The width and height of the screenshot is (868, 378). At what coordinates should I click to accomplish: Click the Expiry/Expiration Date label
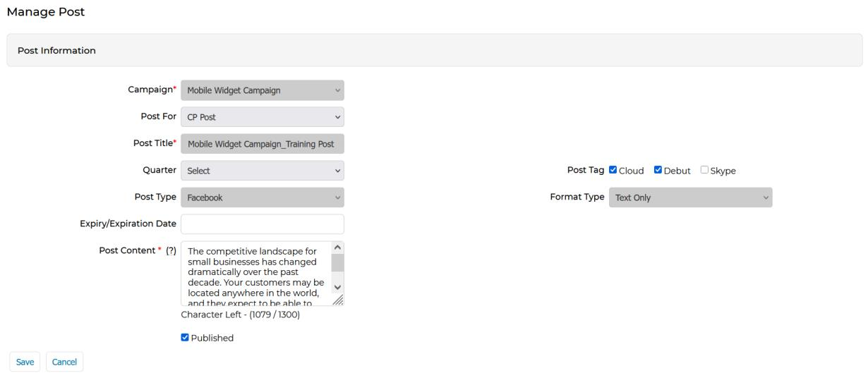click(x=128, y=224)
